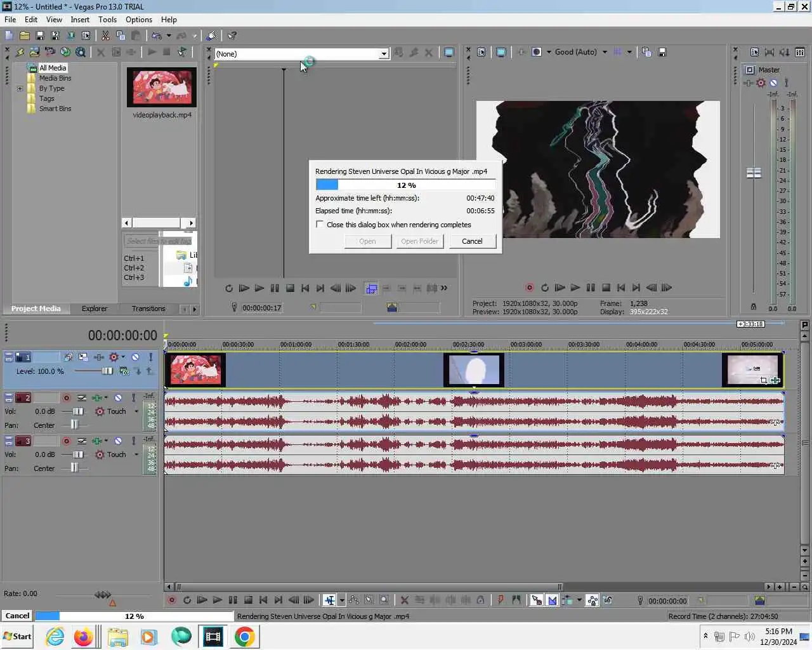The image size is (812, 650).
Task: Open the File menu
Action: (x=10, y=20)
